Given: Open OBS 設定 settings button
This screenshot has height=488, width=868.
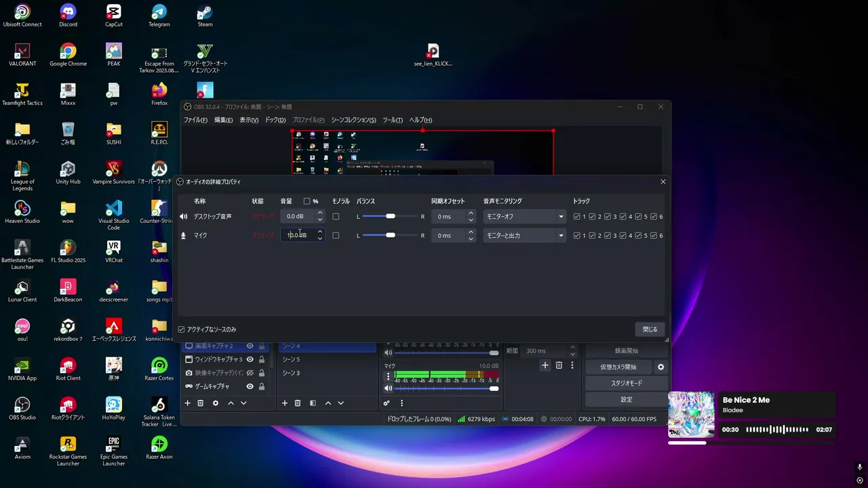Looking at the screenshot, I should (627, 400).
